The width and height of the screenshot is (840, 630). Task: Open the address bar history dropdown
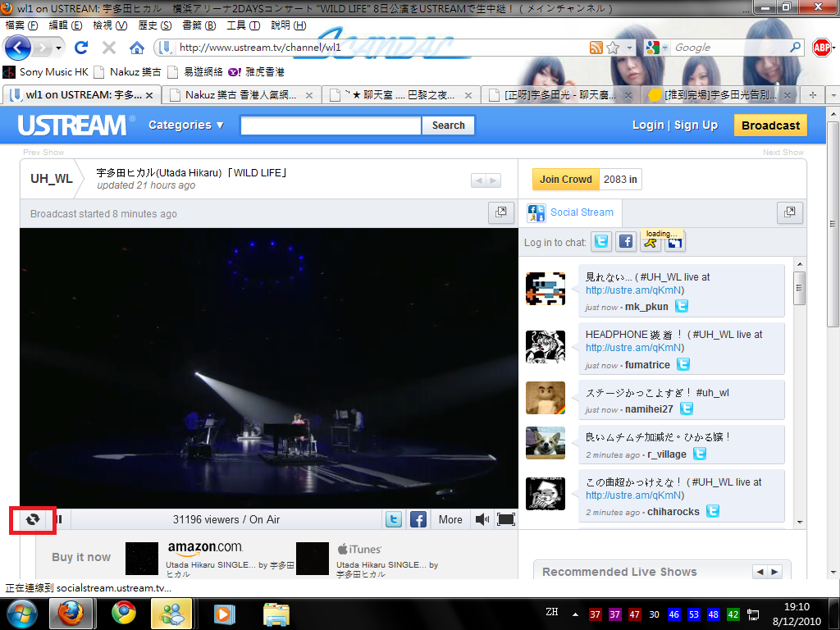pos(629,48)
